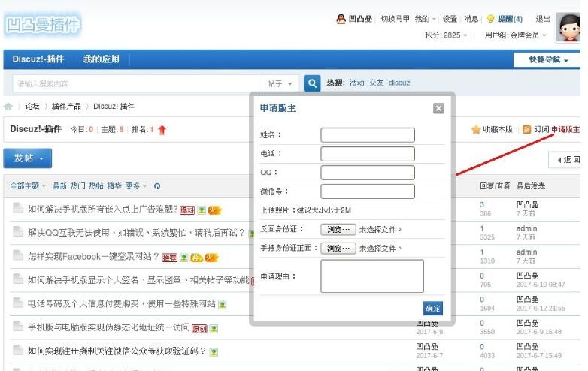Open the 发帖 dropdown button

pyautogui.click(x=28, y=158)
